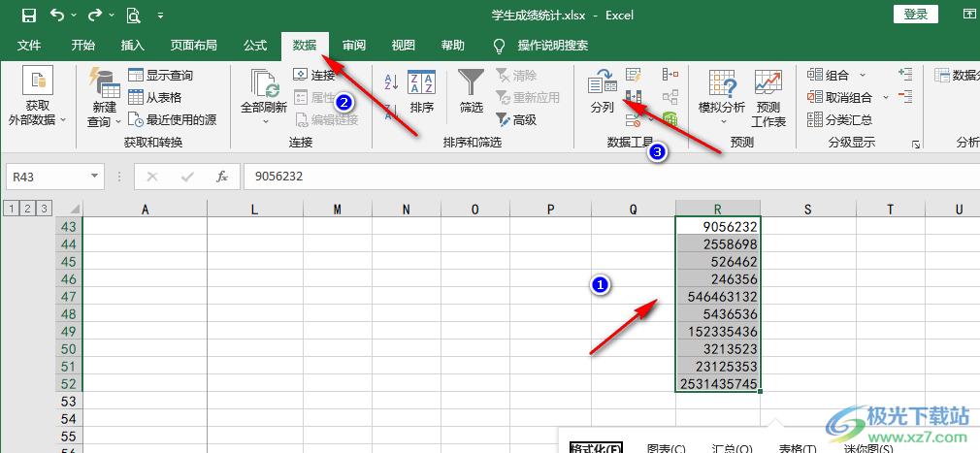Click the cell containing 546463132
Viewport: 980px width, 453px height.
[717, 296]
